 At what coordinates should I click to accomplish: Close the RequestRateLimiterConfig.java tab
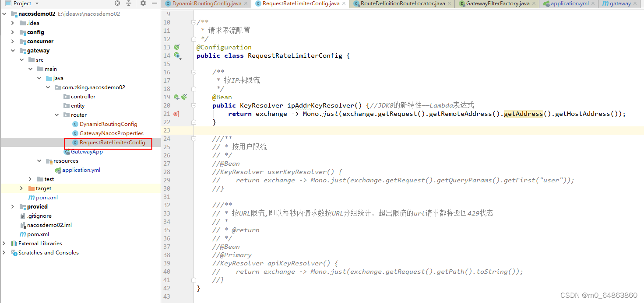[344, 3]
